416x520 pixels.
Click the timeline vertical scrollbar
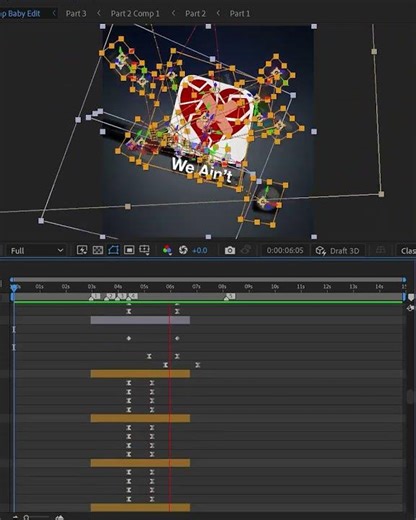[411, 397]
